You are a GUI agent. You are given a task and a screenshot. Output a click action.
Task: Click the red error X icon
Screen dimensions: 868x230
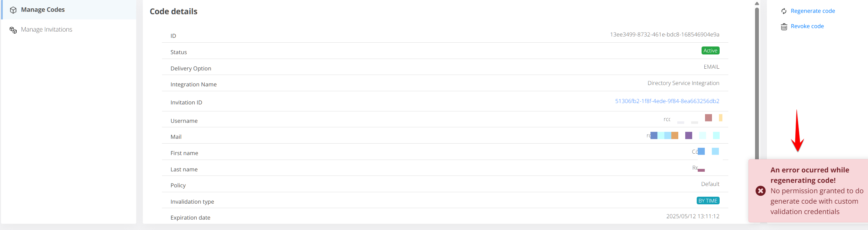point(760,191)
